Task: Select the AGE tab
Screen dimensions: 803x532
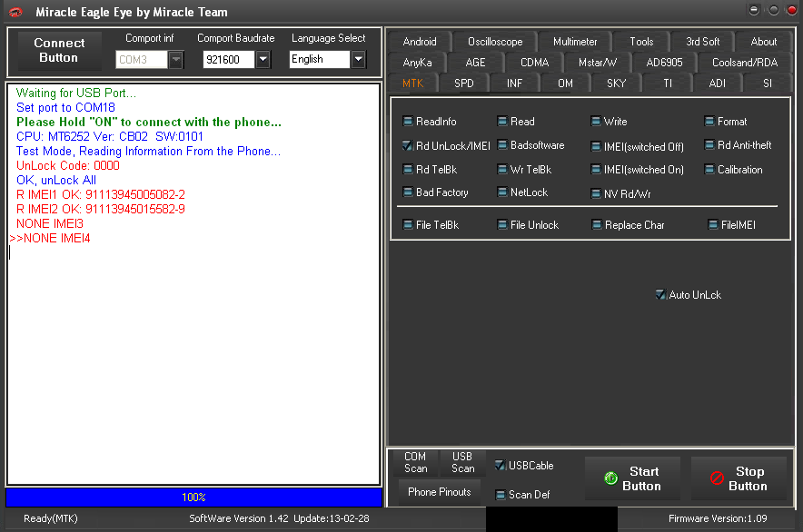Action: 475,63
